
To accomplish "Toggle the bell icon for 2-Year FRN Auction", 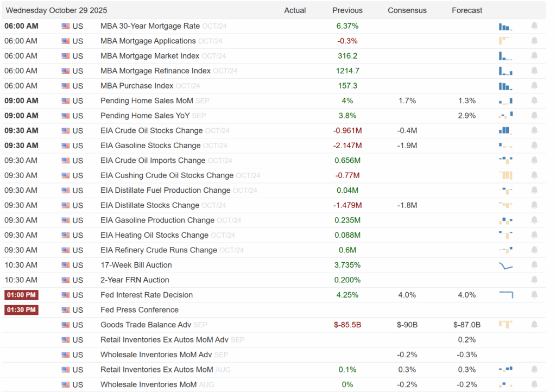I will pyautogui.click(x=534, y=280).
